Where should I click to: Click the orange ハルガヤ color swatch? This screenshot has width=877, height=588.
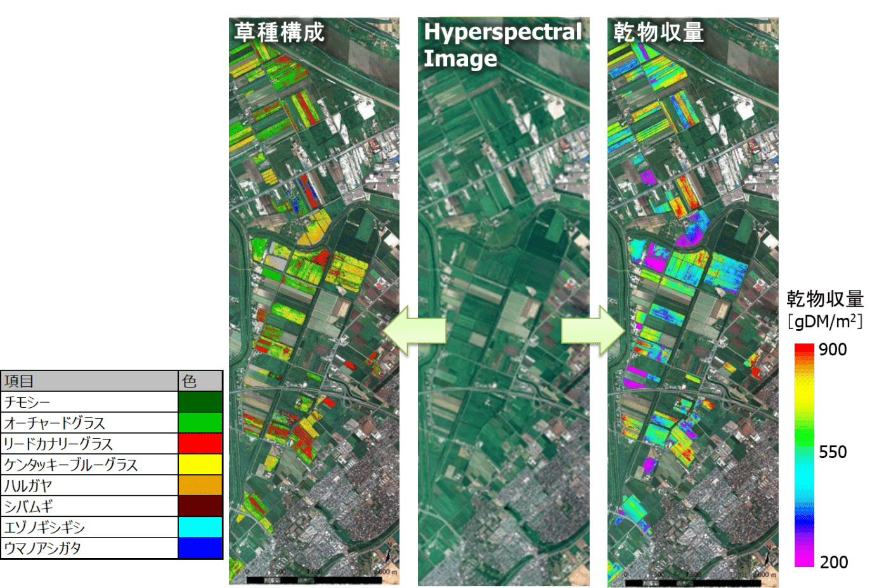(200, 485)
